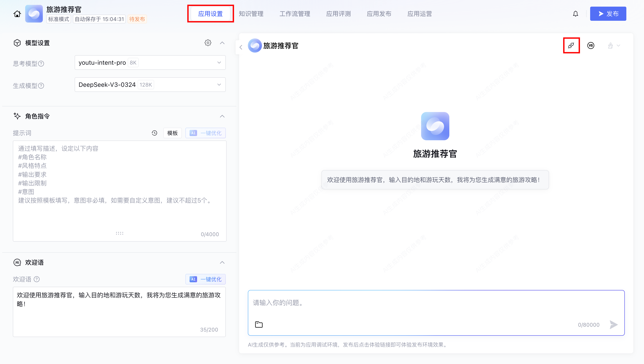The height and width of the screenshot is (364, 644).
Task: Collapse the 欢迎语 section
Action: 222,262
